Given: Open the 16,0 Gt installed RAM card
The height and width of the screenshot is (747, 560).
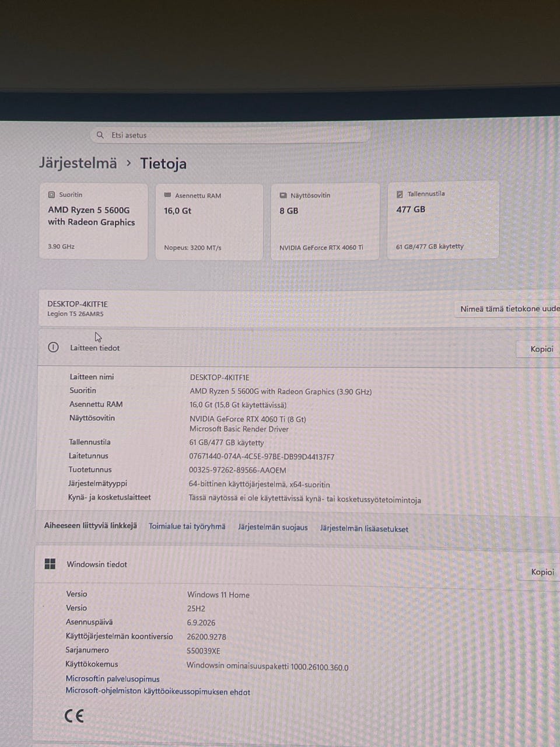Looking at the screenshot, I should pos(209,222).
